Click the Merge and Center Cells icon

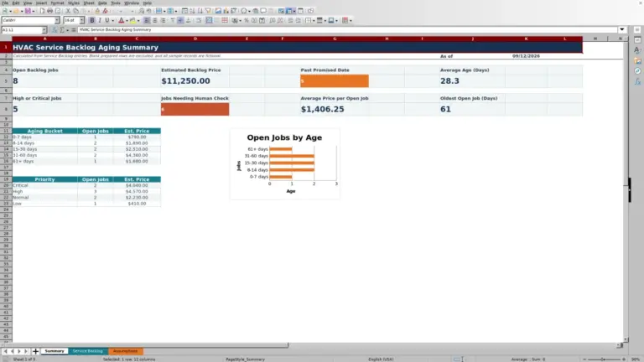210,20
